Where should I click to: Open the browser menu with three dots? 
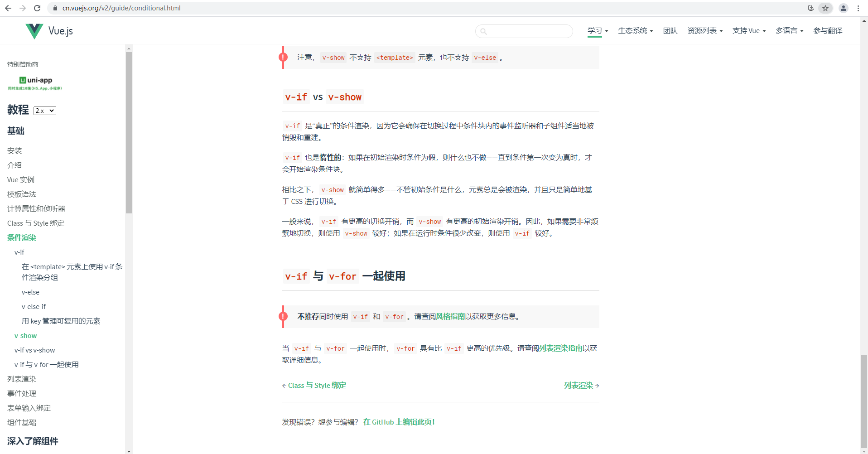click(858, 8)
